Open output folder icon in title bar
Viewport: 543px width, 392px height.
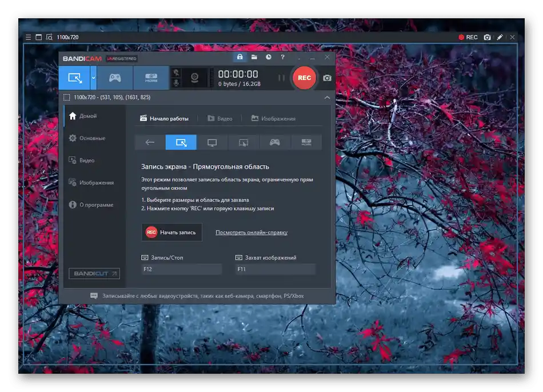tap(254, 57)
